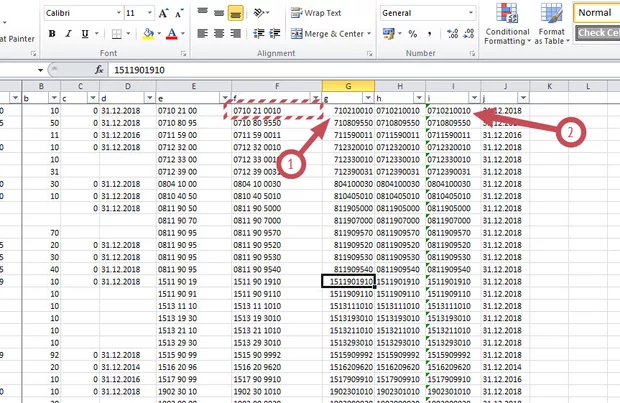Open the filter dropdown in column G header
The height and width of the screenshot is (403, 620).
coord(367,98)
